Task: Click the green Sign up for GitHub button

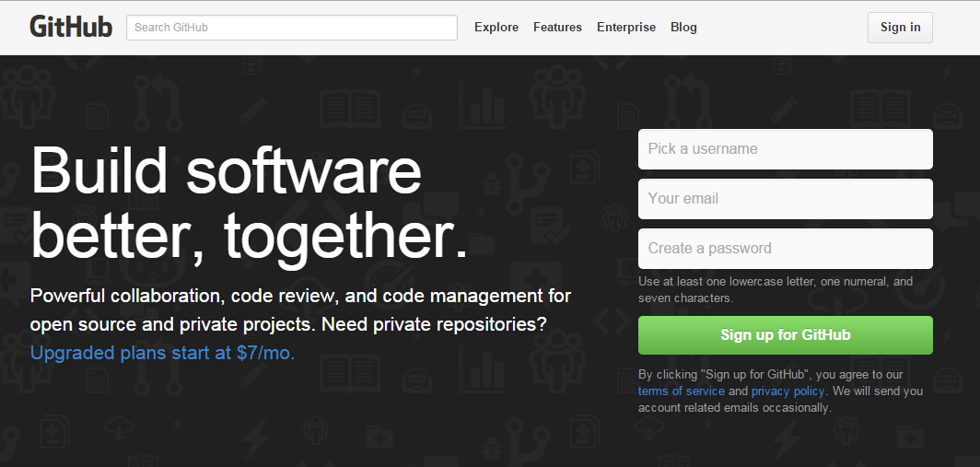Action: (x=786, y=335)
